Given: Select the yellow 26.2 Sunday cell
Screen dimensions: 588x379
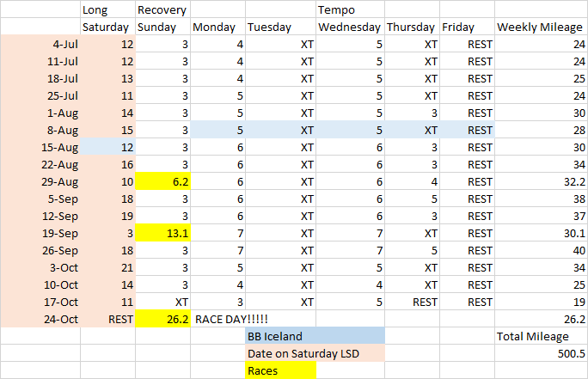Looking at the screenshot, I should (163, 319).
